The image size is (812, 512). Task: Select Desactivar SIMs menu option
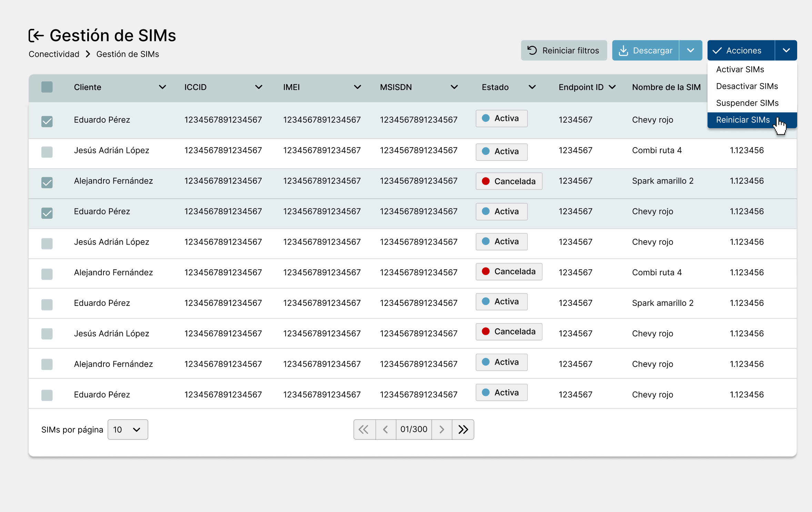point(747,86)
